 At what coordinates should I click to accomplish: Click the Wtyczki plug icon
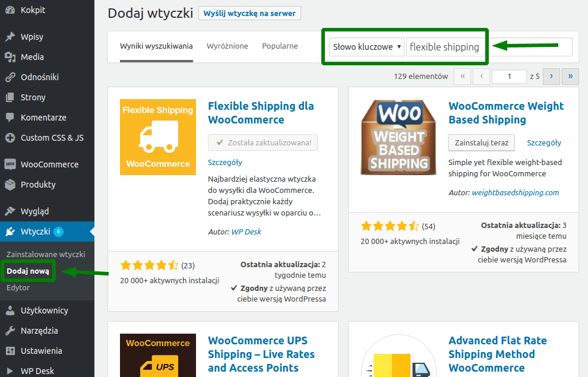point(10,232)
